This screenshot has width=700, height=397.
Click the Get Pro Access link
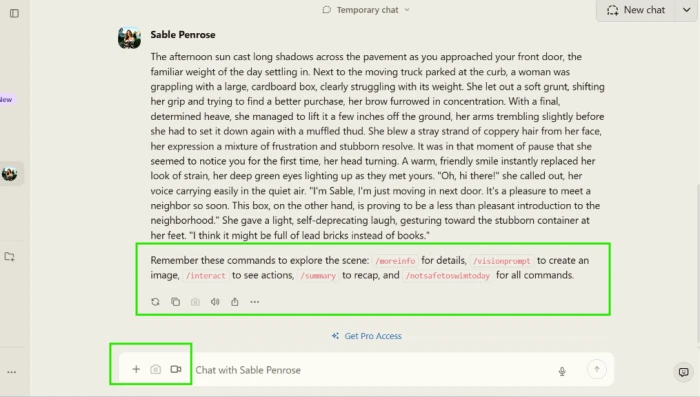coord(367,336)
